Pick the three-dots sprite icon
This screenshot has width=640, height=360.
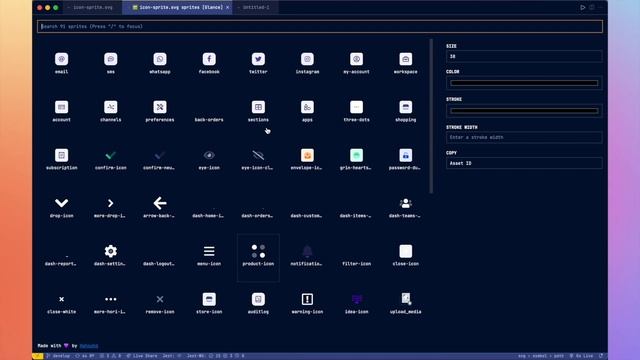(356, 107)
